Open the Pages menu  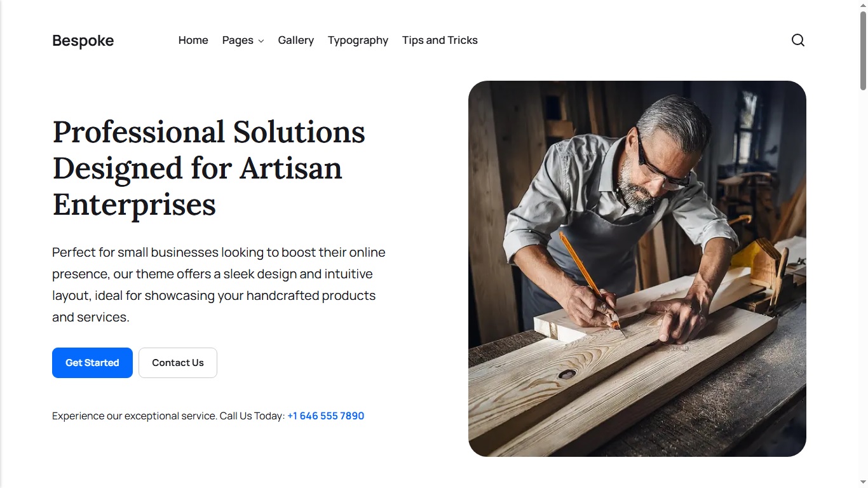coord(238,40)
